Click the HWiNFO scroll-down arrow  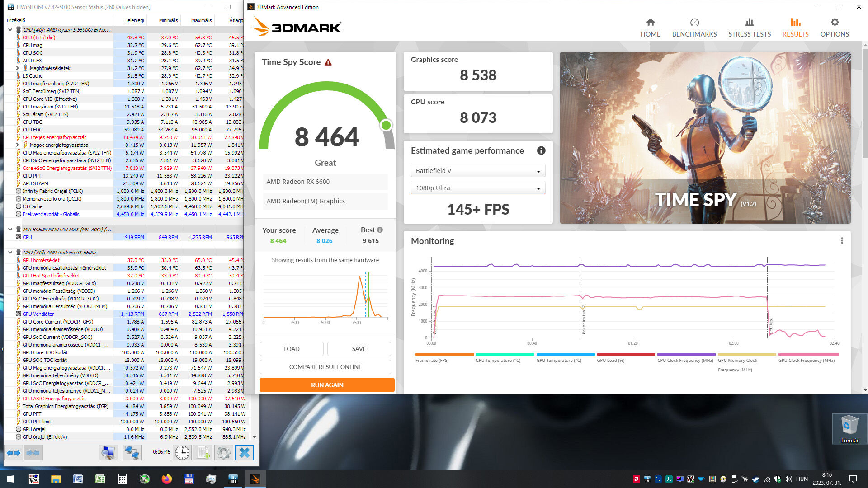[x=255, y=437]
